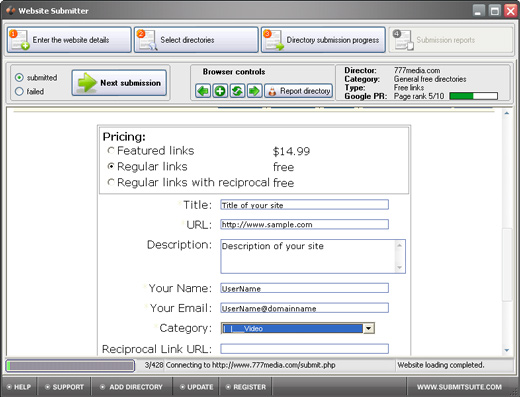This screenshot has height=397, width=520.
Task: Click the 'Browser controls' label
Action: (234, 72)
